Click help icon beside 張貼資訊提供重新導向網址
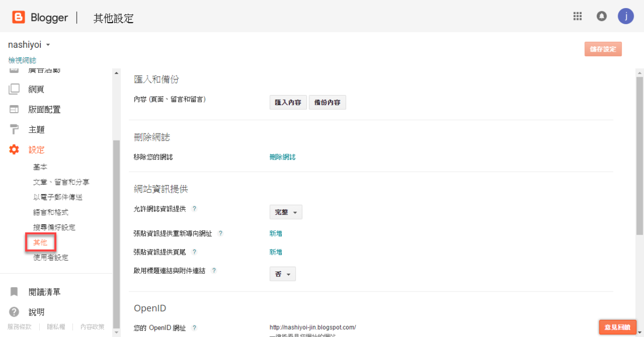Image resolution: width=644 pixels, height=337 pixels. (x=220, y=233)
